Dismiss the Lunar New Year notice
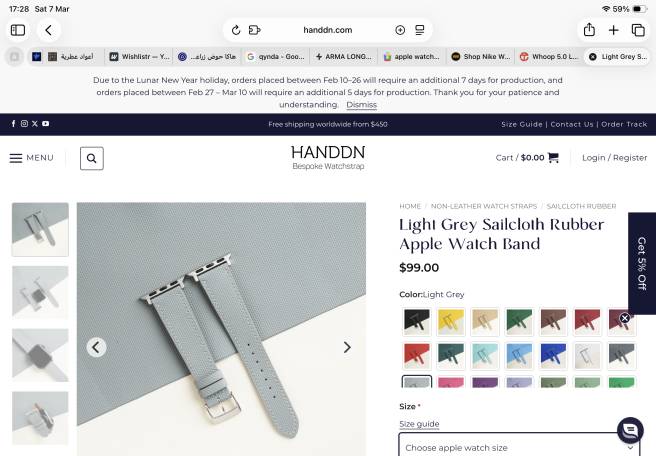This screenshot has height=456, width=656. [361, 105]
